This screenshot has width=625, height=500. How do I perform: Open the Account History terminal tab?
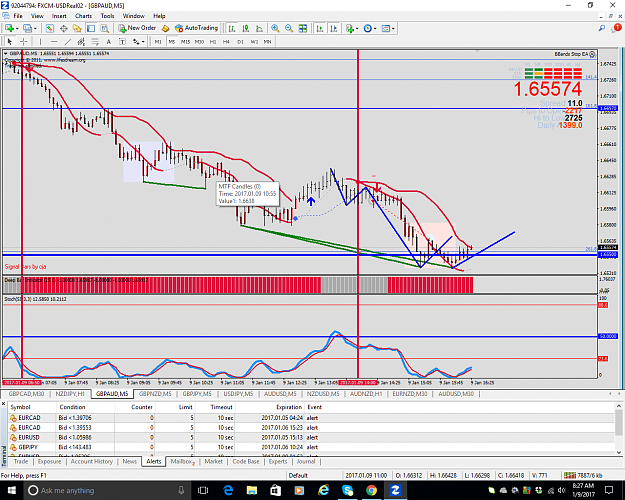pos(92,461)
